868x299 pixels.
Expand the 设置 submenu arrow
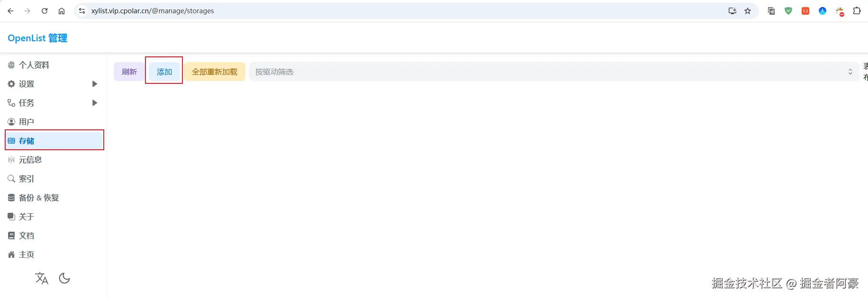tap(94, 84)
